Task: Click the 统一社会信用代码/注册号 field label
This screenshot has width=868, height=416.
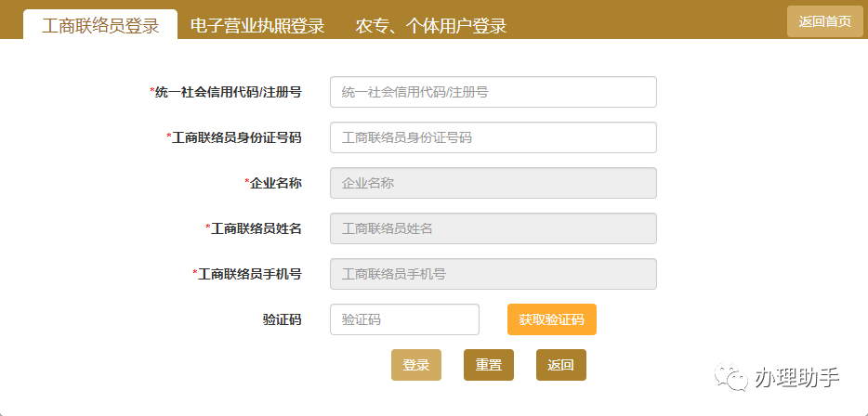Action: click(x=226, y=92)
